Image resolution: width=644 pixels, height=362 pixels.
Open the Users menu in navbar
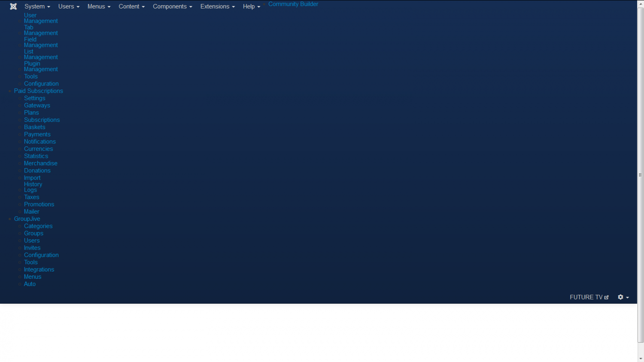coord(69,6)
